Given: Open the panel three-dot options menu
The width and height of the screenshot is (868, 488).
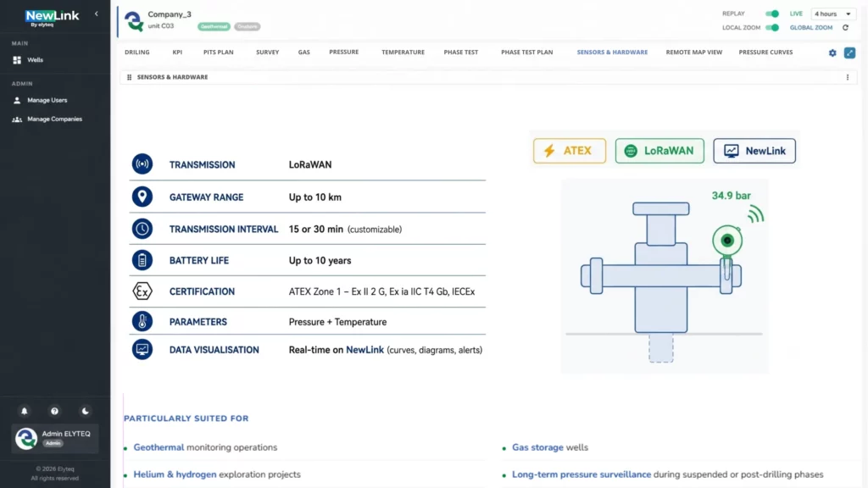Looking at the screenshot, I should 848,77.
